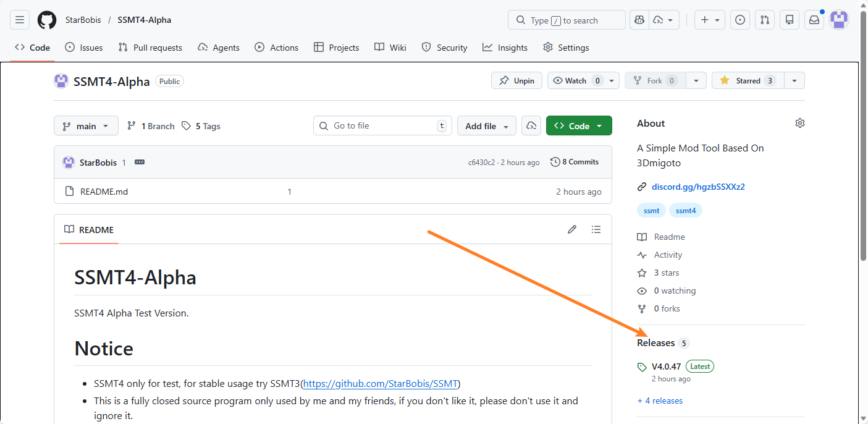Unstar the repo via Starred button

(x=748, y=80)
